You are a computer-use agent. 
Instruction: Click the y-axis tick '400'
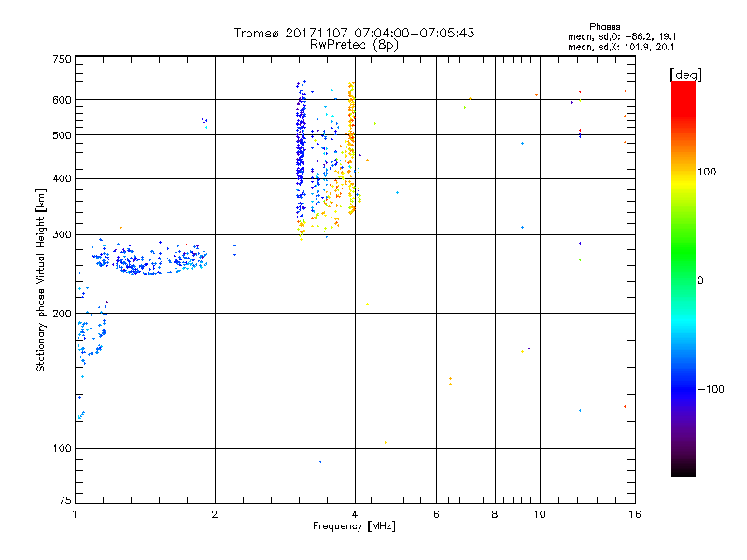coord(62,178)
